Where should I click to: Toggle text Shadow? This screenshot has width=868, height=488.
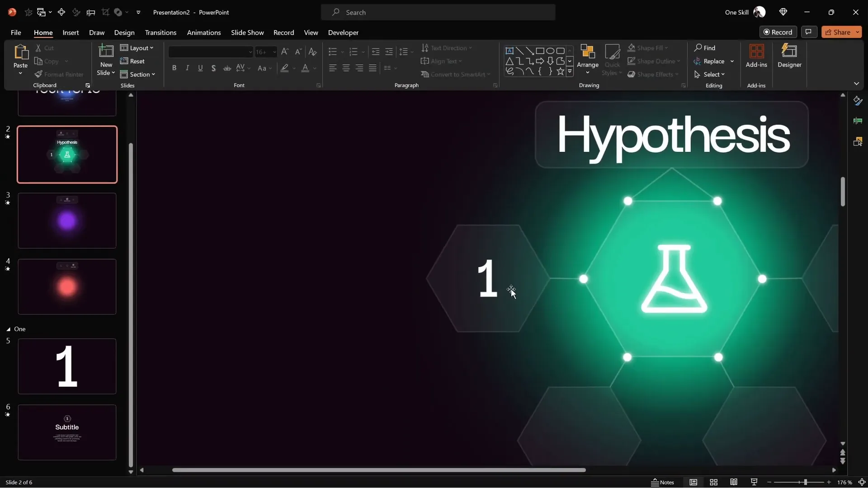213,68
